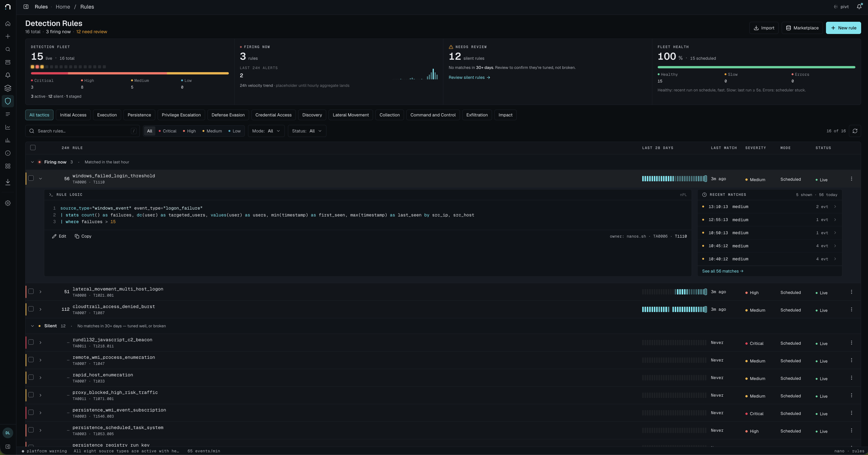Screen dimensions: 868x455
Task: Open the Home icon in sidebar
Action: [8, 24]
